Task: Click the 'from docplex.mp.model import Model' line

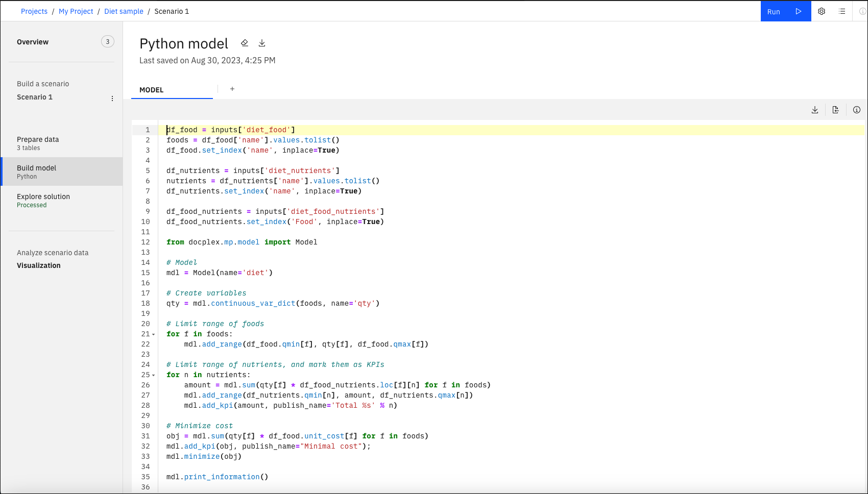Action: (x=242, y=242)
